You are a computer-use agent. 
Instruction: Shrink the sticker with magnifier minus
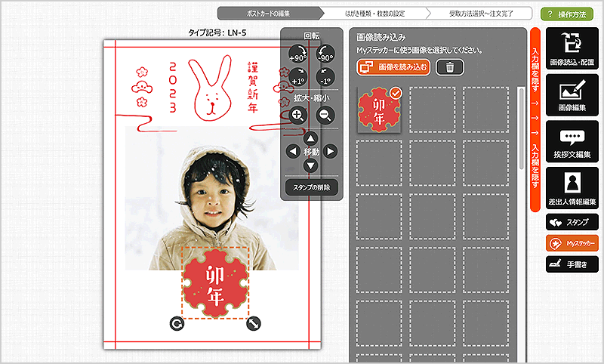tap(325, 115)
